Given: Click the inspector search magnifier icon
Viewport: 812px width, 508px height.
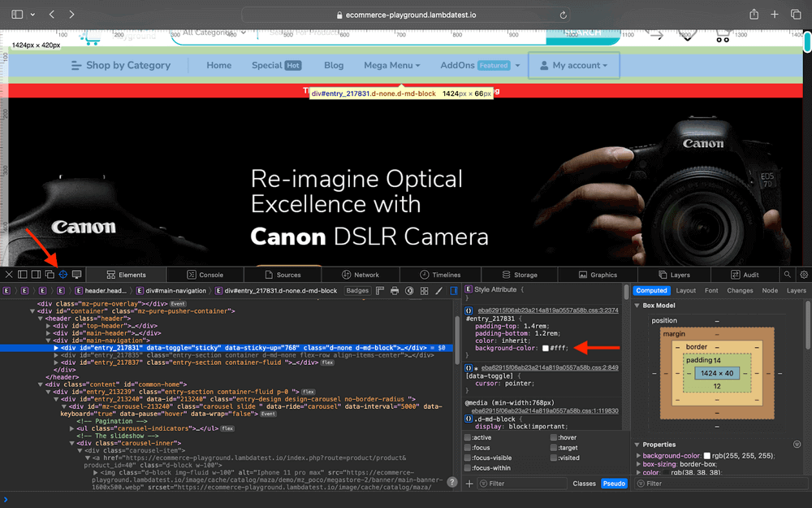Looking at the screenshot, I should coord(787,275).
